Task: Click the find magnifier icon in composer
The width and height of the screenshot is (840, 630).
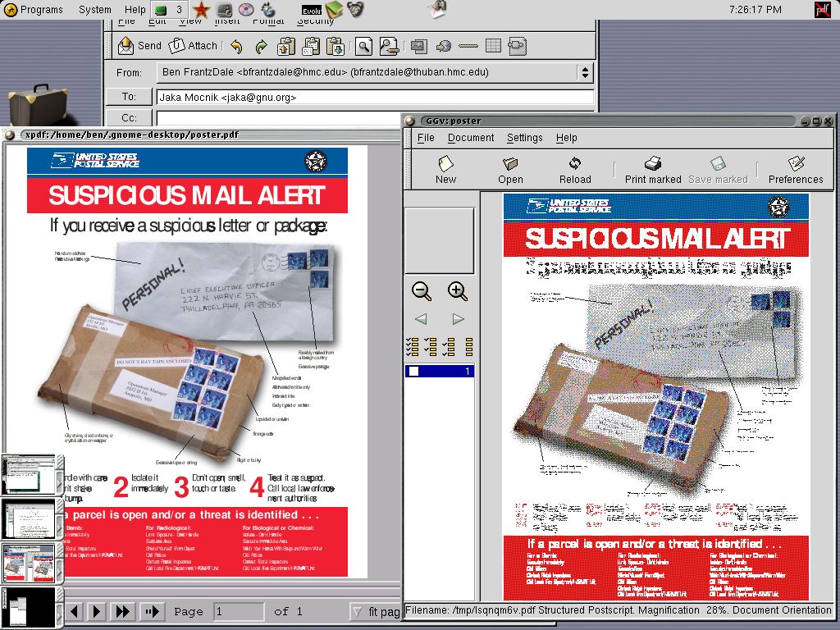Action: [363, 47]
